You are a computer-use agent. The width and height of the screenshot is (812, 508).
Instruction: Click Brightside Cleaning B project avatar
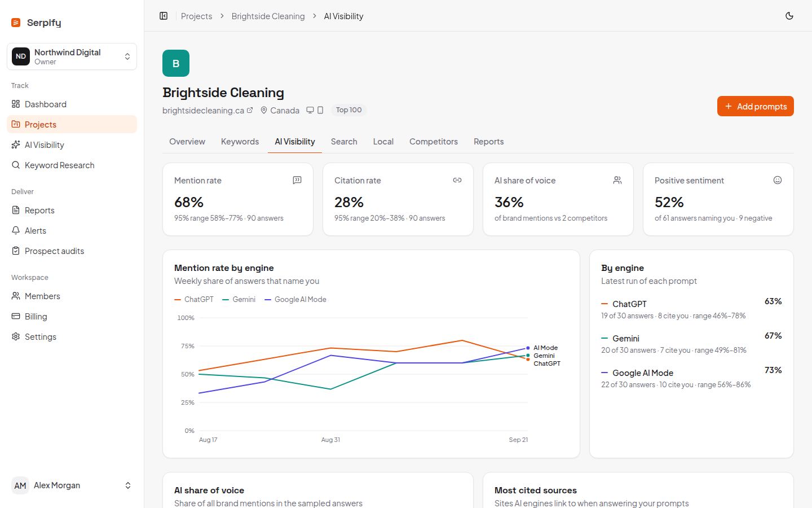click(176, 63)
